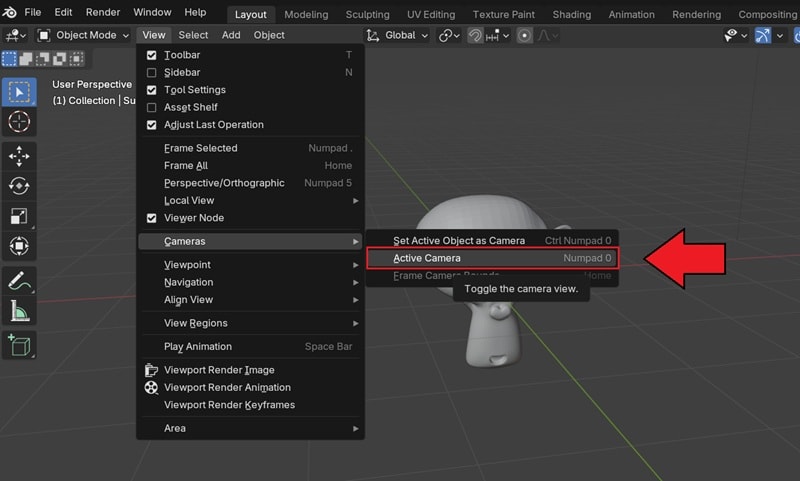
Task: Switch to the Texture Paint tab
Action: (x=504, y=15)
